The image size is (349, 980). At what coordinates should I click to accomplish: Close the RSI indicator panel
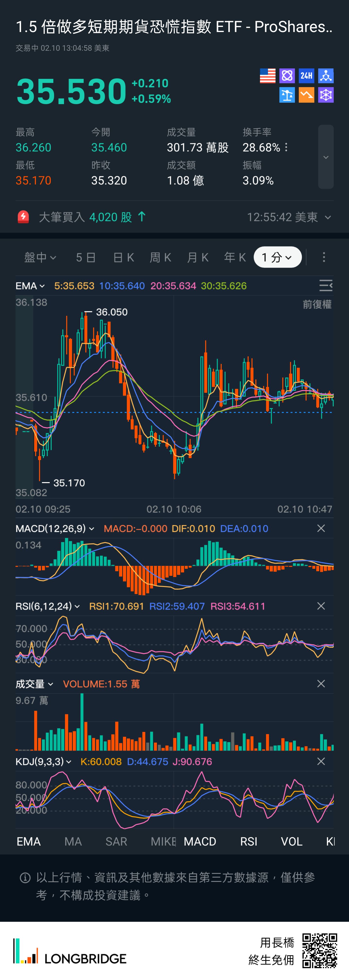tap(321, 606)
